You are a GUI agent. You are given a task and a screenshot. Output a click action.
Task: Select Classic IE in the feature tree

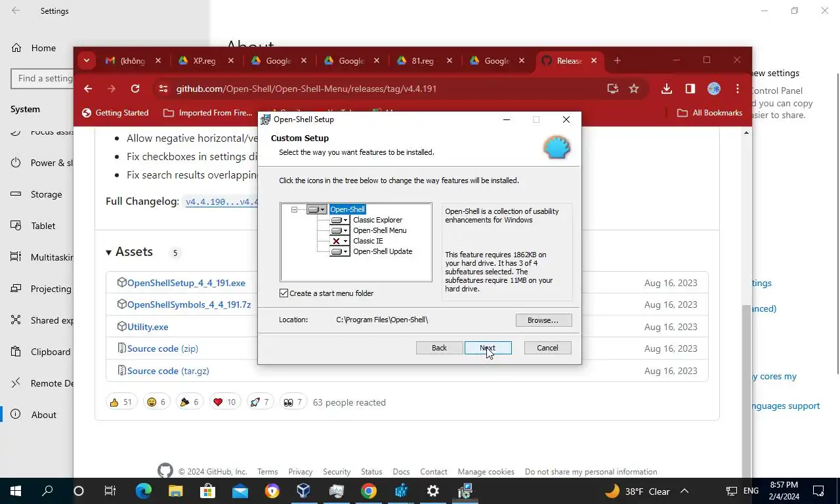pyautogui.click(x=367, y=241)
